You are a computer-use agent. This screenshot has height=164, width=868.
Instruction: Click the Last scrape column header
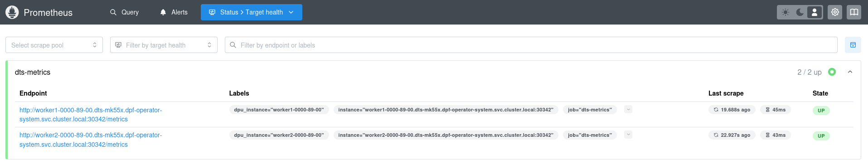click(x=726, y=93)
